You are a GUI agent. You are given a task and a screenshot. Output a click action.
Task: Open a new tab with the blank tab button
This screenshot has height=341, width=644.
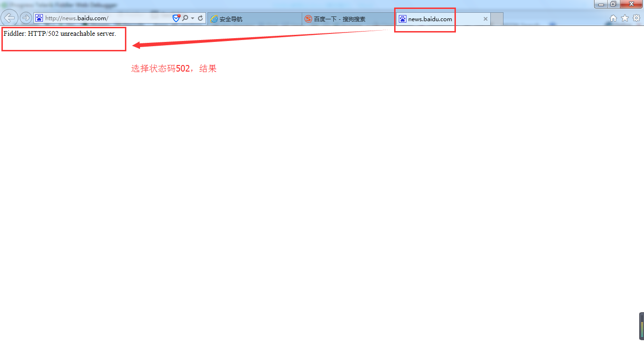click(x=497, y=19)
